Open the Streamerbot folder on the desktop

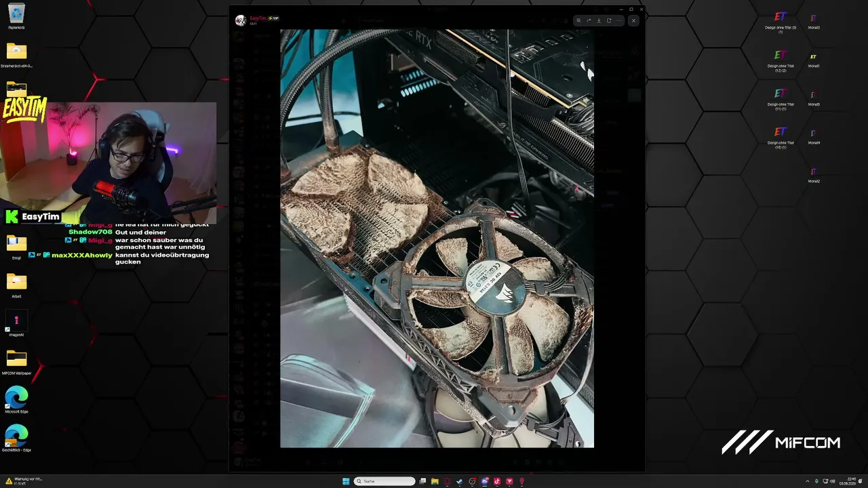[16, 55]
